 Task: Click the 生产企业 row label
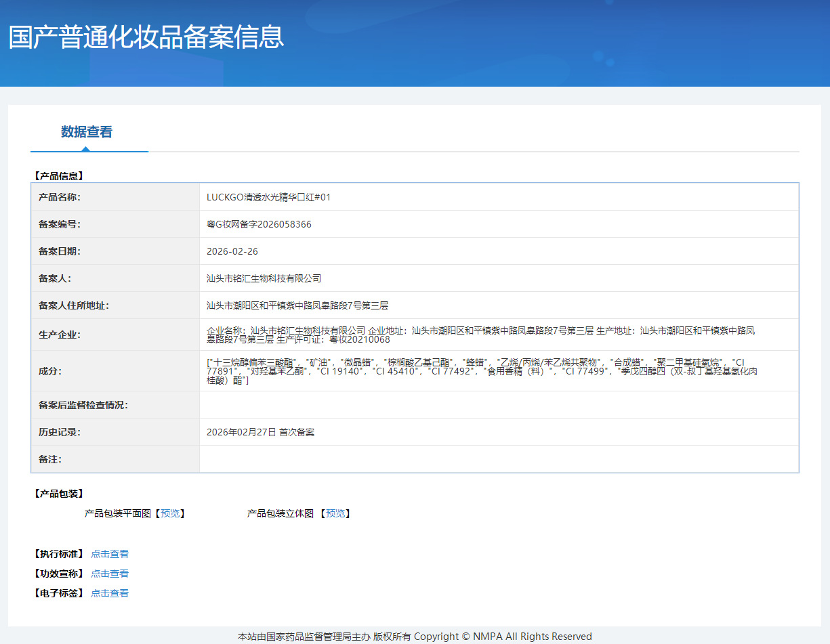click(x=60, y=335)
